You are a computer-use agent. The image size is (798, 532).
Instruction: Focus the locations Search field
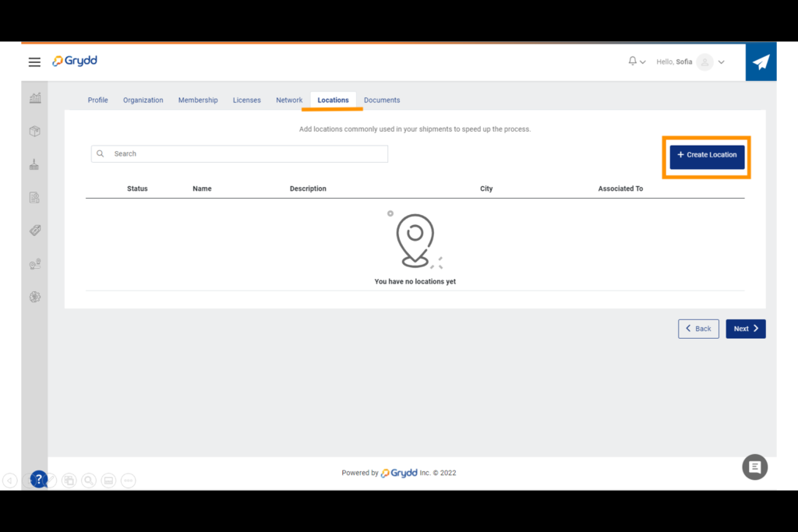[239, 153]
